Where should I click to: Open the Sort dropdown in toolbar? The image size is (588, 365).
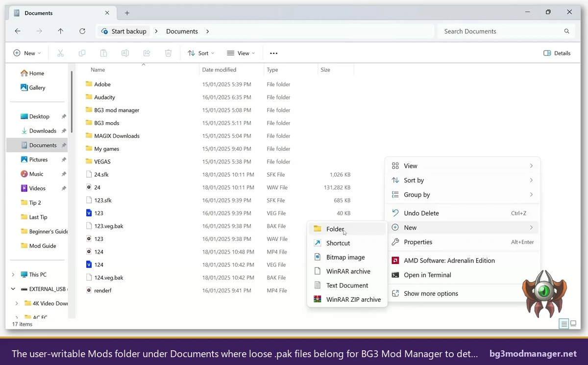201,53
